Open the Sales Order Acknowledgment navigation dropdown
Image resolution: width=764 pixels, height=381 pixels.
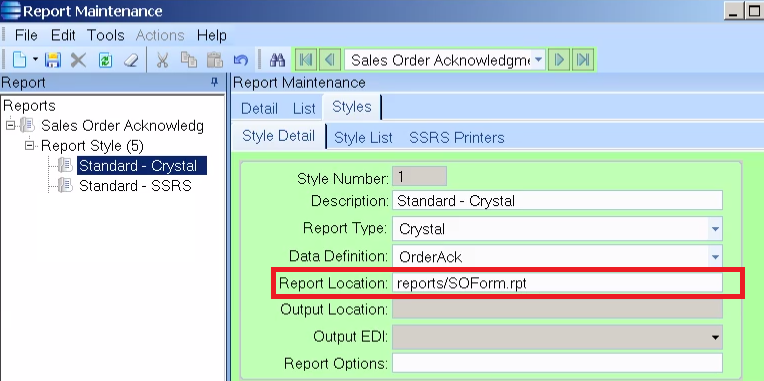click(x=538, y=60)
